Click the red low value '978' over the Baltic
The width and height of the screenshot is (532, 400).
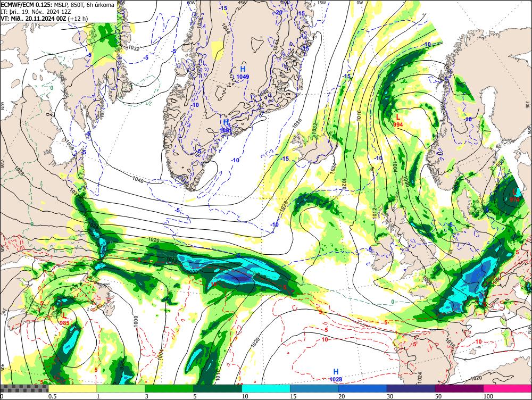[x=514, y=200]
